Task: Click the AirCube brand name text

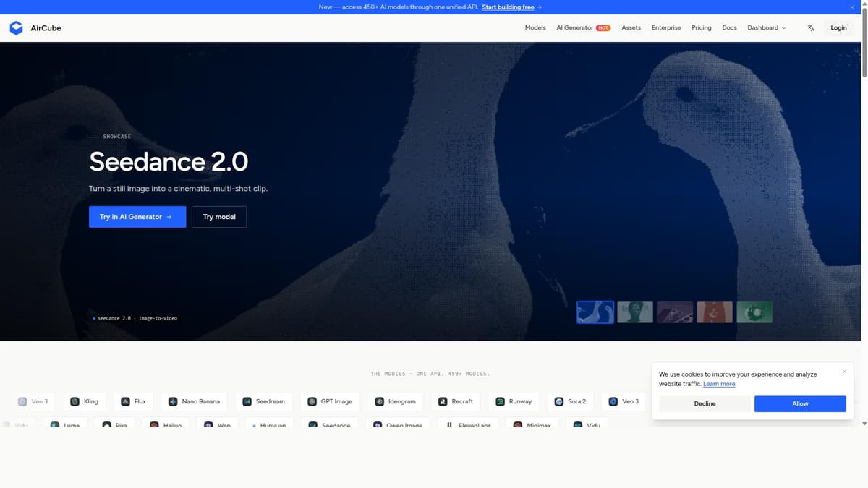Action: coord(46,28)
